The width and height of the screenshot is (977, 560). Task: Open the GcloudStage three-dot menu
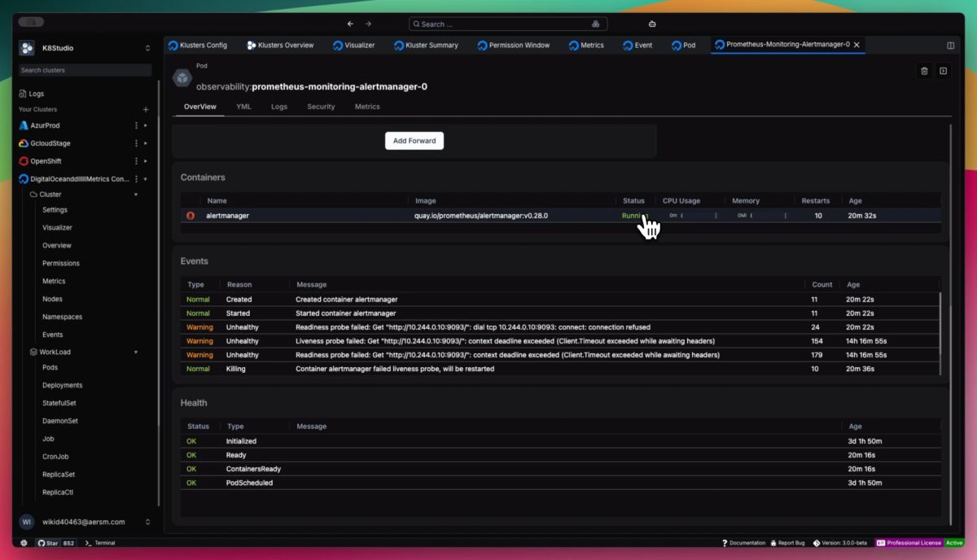pos(136,143)
